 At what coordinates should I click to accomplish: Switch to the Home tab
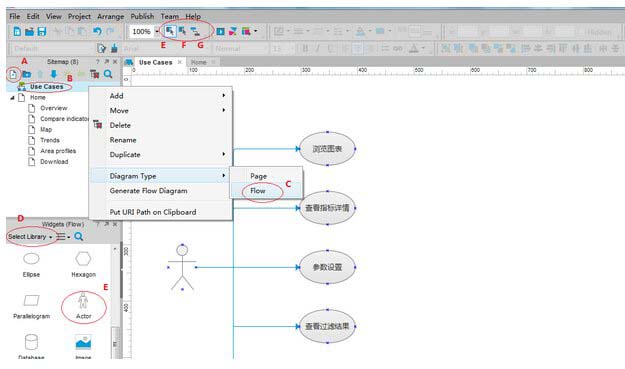tap(199, 62)
